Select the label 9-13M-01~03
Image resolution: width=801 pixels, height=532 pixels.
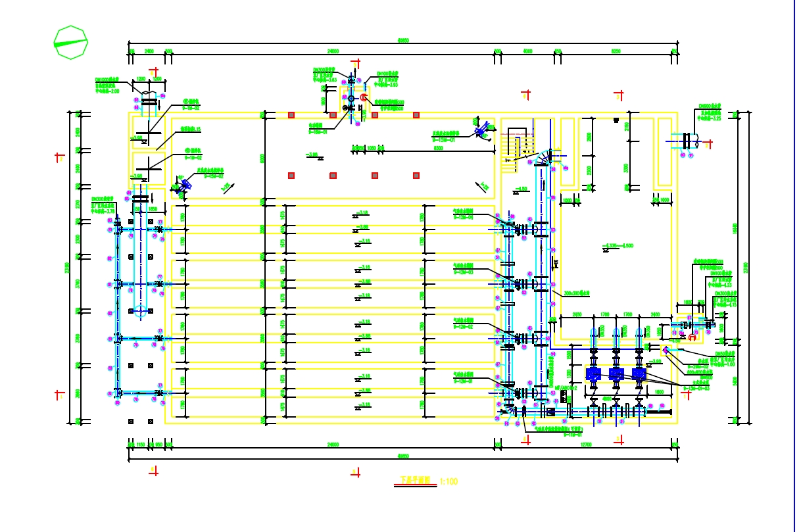tap(696, 388)
